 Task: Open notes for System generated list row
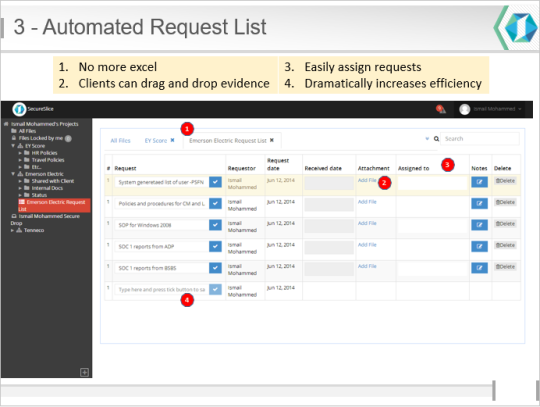(479, 182)
